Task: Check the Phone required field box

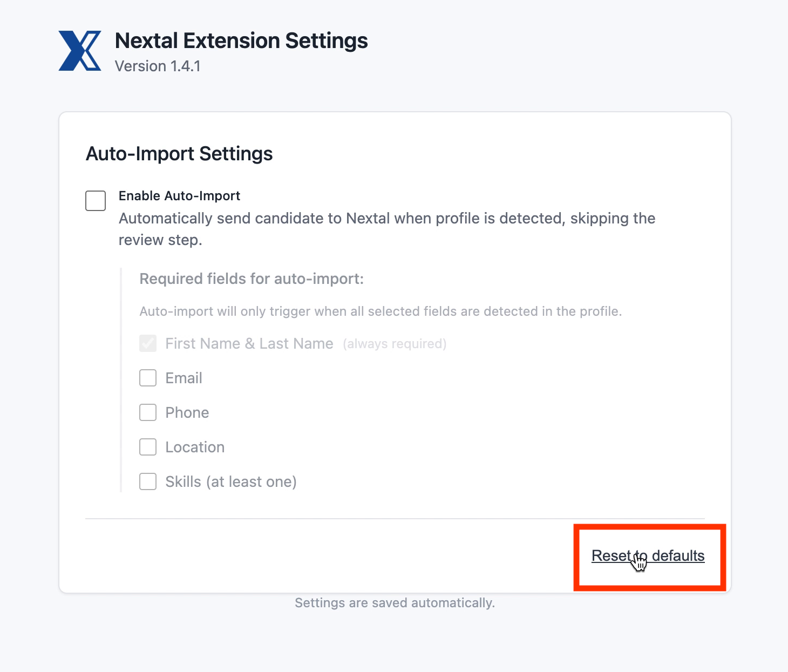Action: [x=148, y=412]
